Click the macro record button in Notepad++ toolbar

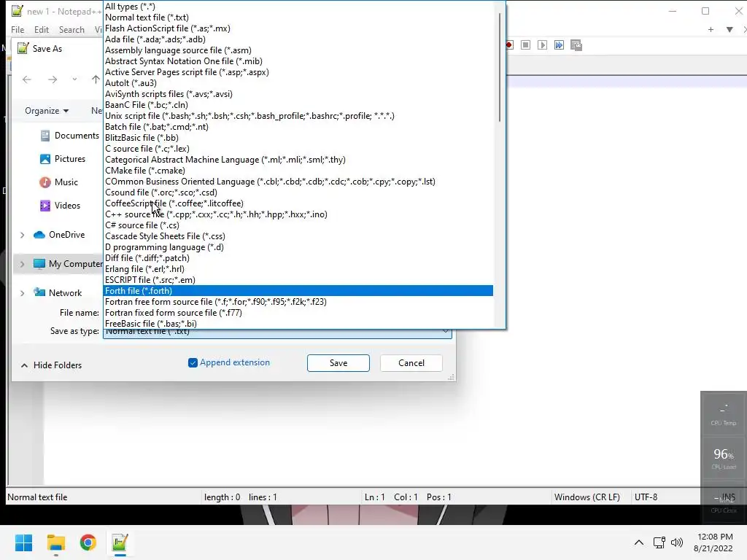(x=510, y=45)
